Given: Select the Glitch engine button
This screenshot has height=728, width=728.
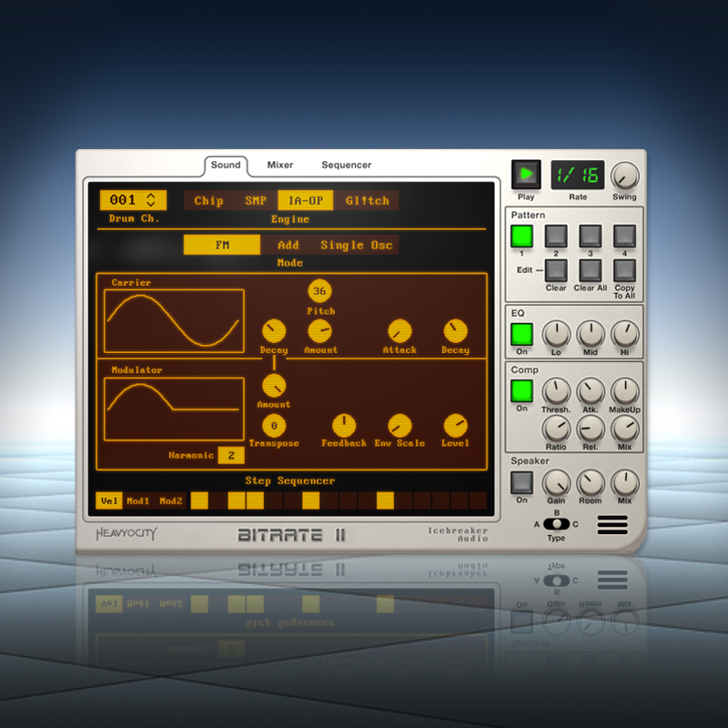Looking at the screenshot, I should tap(367, 200).
